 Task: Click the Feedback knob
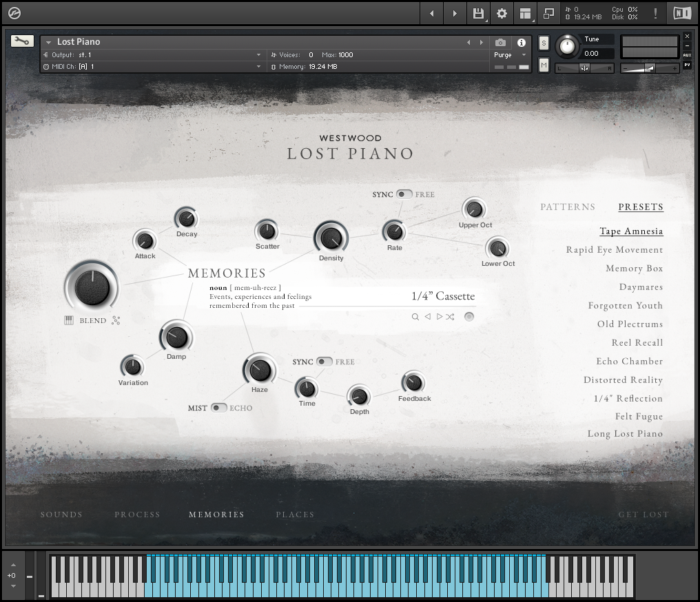click(414, 382)
